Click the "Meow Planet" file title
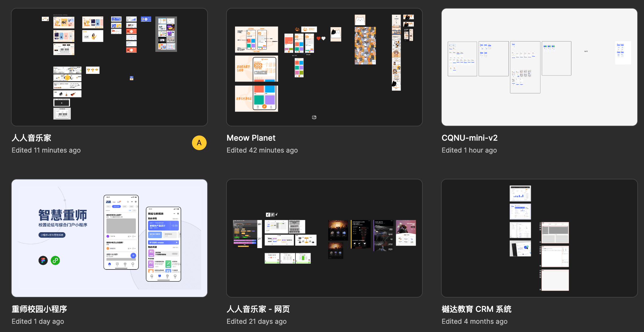 click(x=251, y=138)
